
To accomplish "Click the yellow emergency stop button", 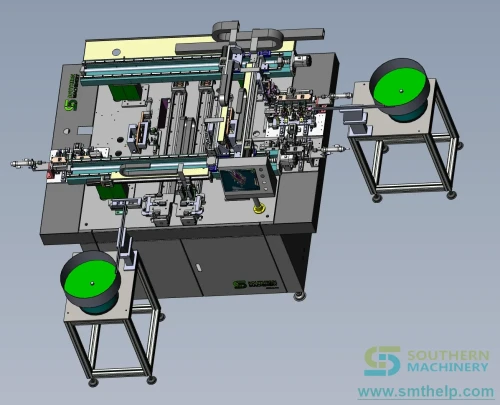I will click(x=259, y=209).
